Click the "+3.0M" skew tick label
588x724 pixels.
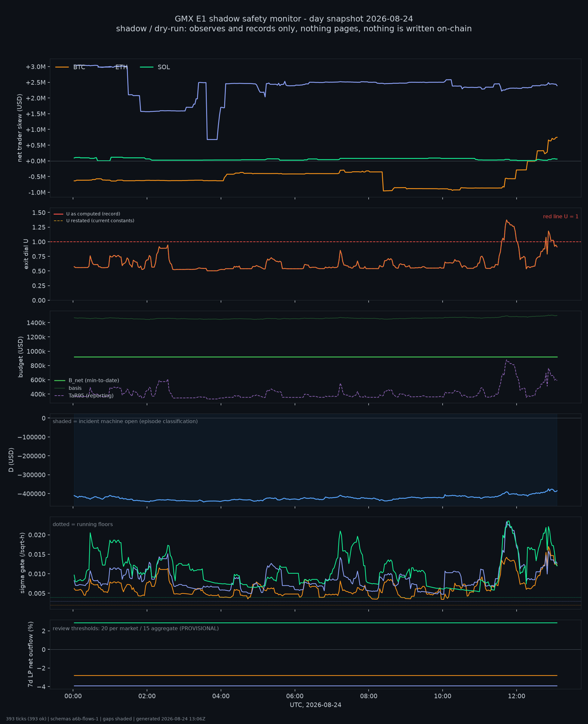tap(36, 67)
